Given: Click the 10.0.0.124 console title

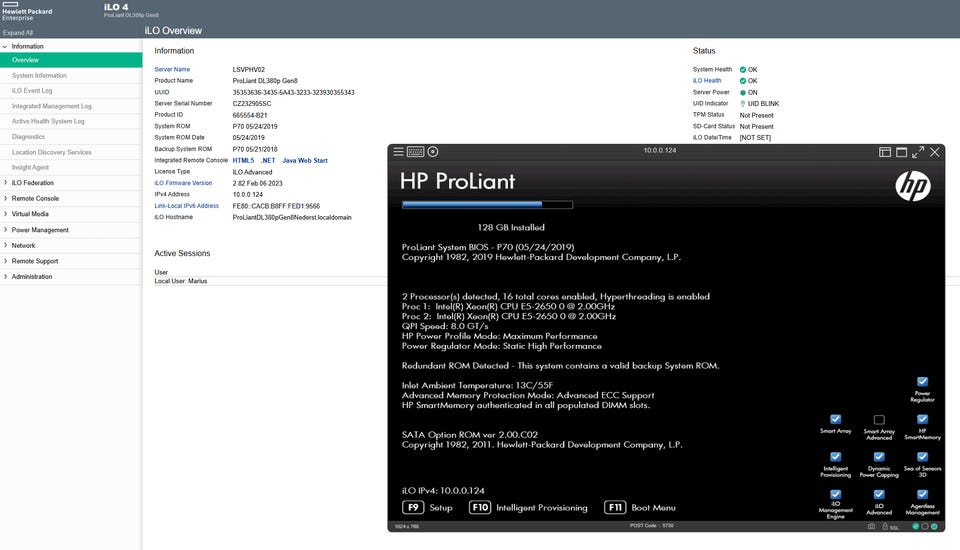Looking at the screenshot, I should coord(660,150).
